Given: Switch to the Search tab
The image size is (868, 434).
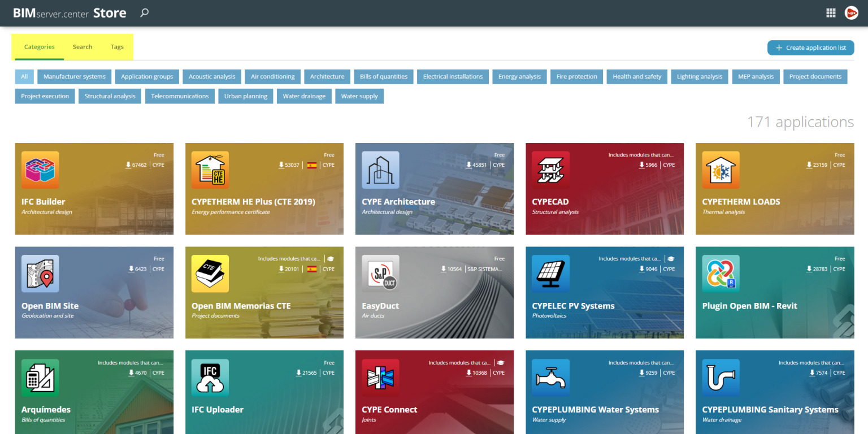Looking at the screenshot, I should (x=83, y=47).
